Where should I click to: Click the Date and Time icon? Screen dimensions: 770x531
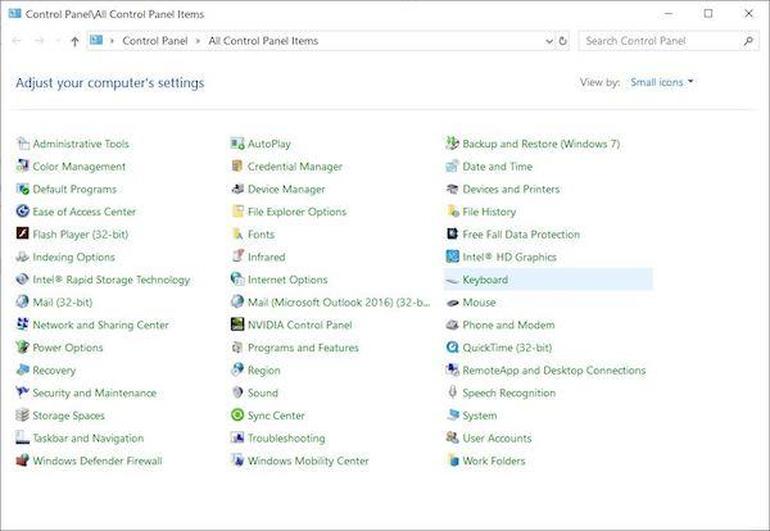[452, 166]
